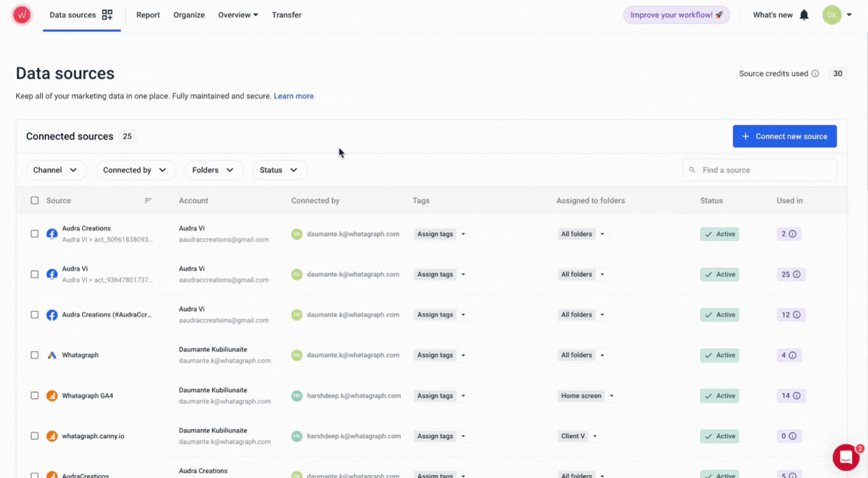Open the account menu arrow beside avatar
Viewport: 868px width, 478px height.
coord(849,15)
